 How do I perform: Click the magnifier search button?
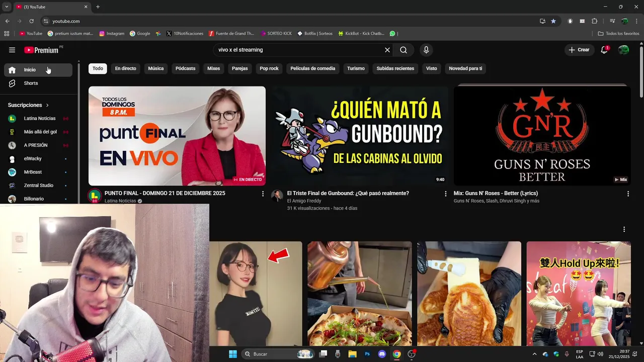[404, 50]
